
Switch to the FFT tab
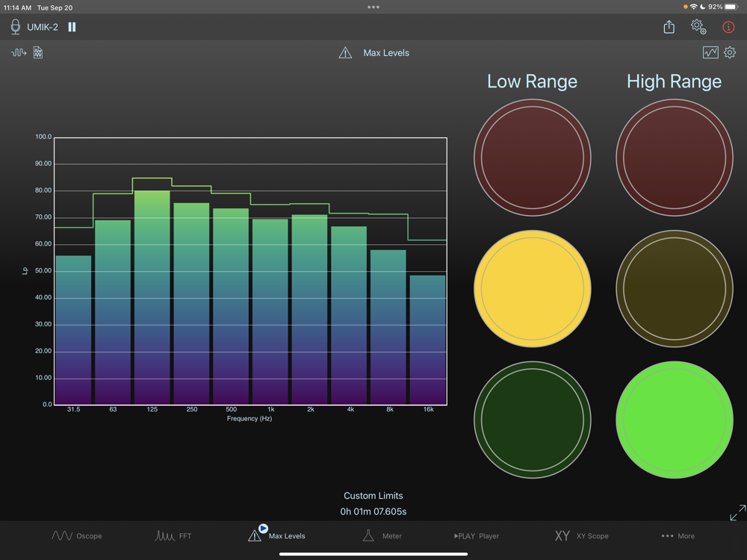pos(173,535)
